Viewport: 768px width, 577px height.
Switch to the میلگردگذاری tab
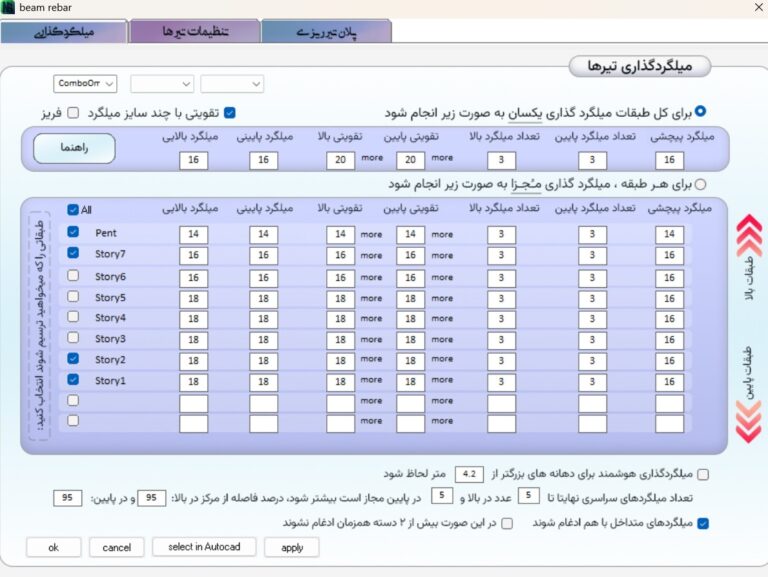pos(64,32)
